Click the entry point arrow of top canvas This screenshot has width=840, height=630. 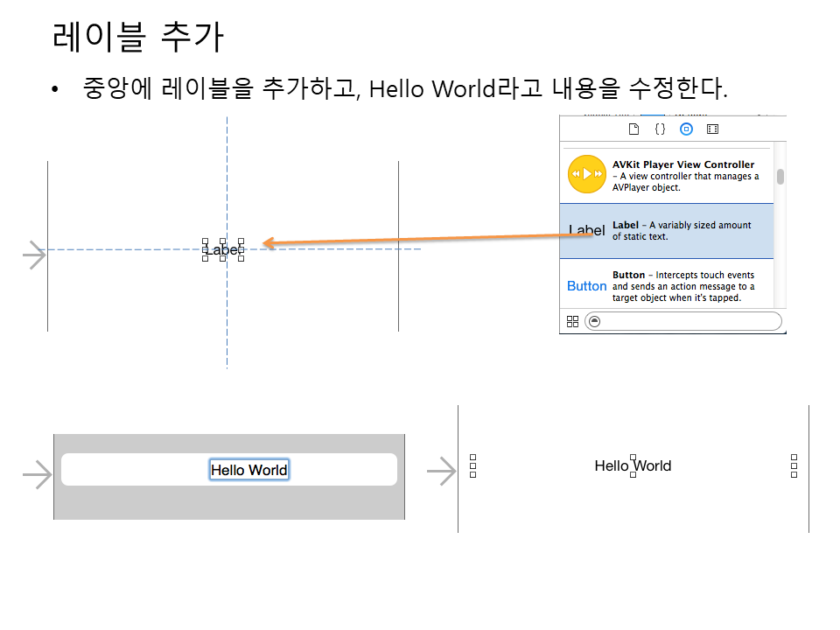pyautogui.click(x=34, y=255)
